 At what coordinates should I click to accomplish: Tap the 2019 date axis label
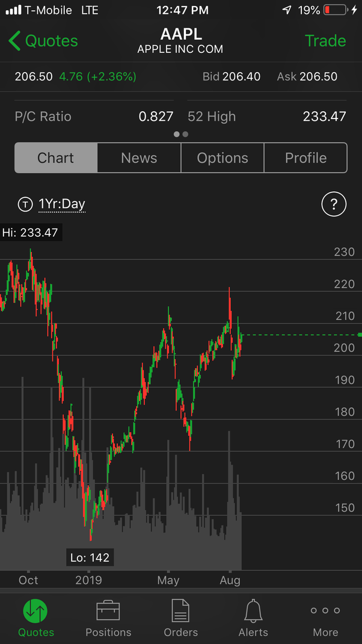click(88, 580)
